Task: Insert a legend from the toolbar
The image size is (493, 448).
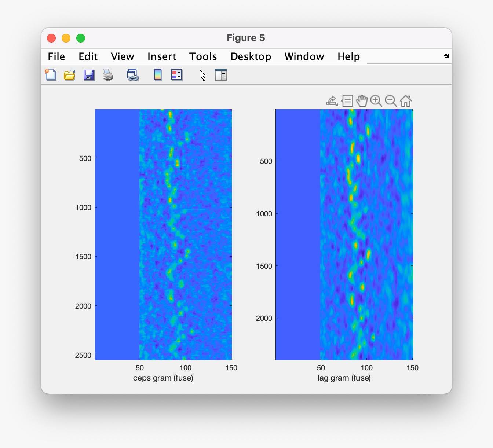Action: (177, 75)
